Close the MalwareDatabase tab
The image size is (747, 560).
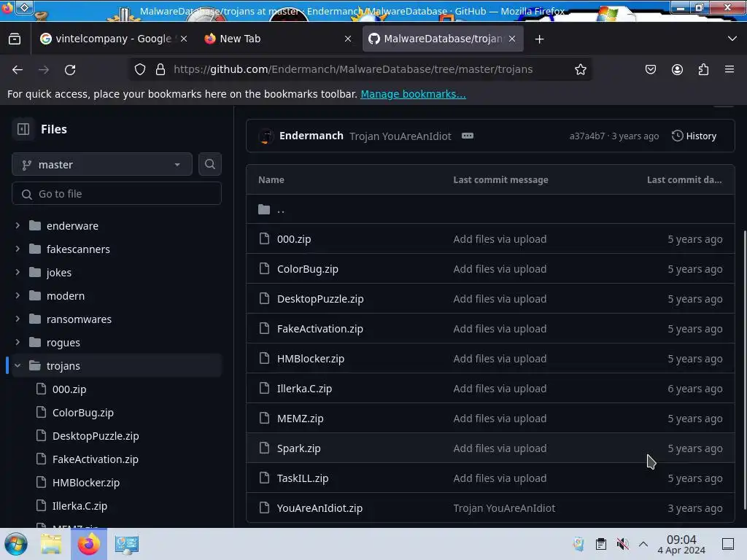pyautogui.click(x=512, y=39)
